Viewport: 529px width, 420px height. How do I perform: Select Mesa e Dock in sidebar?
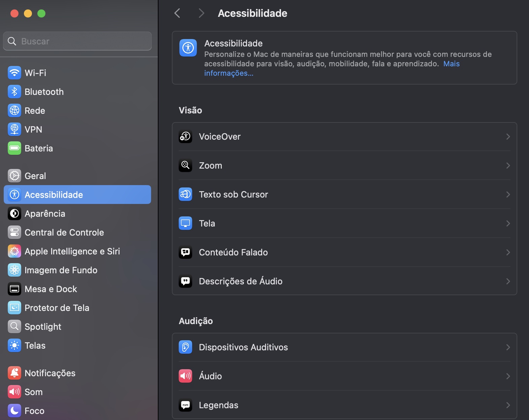[x=50, y=289]
